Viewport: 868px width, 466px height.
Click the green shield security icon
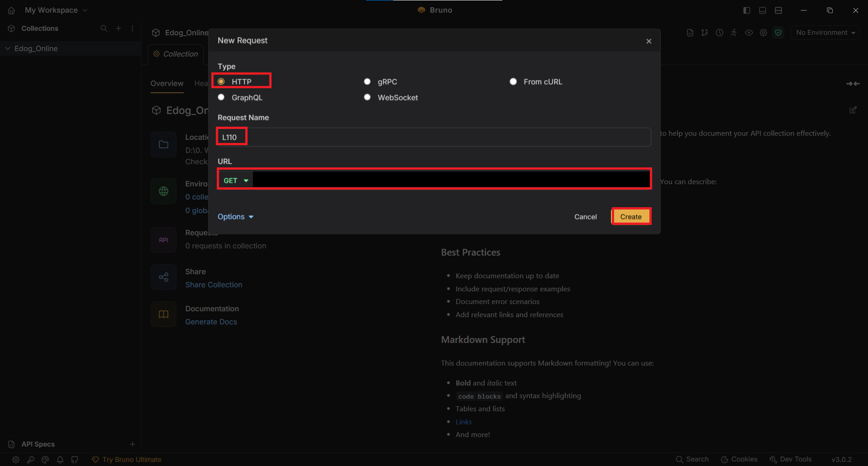[x=778, y=33]
